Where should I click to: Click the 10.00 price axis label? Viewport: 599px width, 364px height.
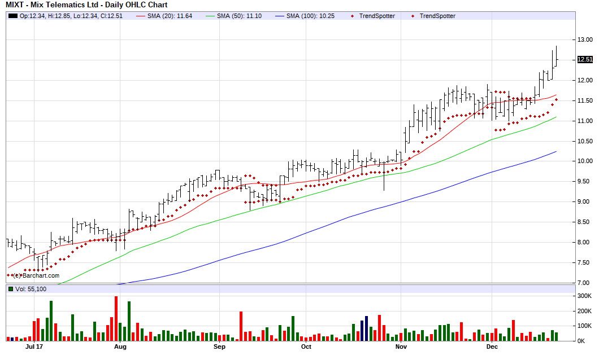[585, 161]
